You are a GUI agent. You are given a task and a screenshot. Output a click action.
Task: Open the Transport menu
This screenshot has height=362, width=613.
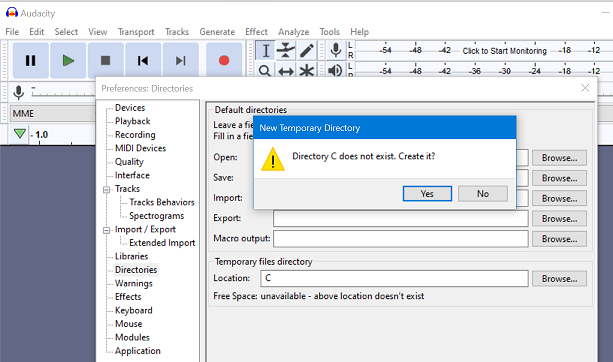(136, 32)
